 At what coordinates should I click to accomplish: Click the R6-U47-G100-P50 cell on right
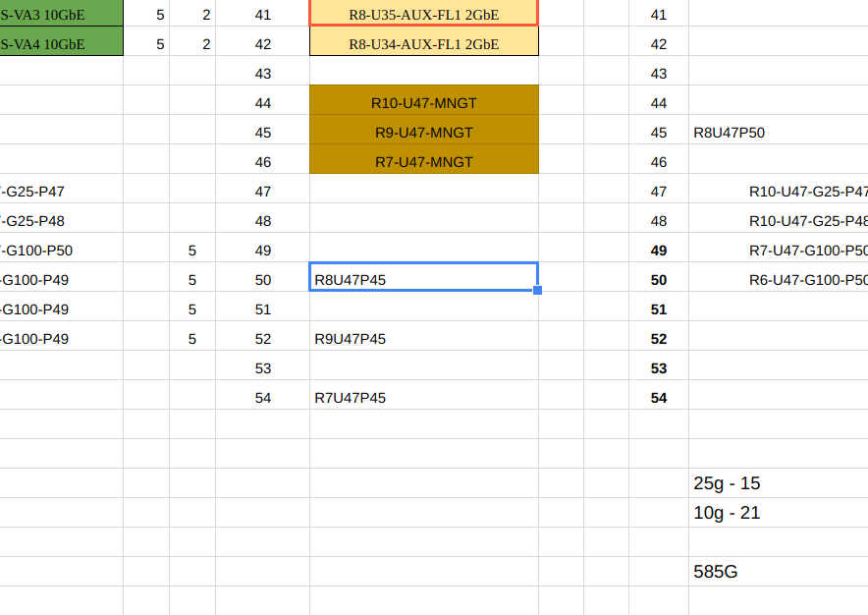coord(779,276)
